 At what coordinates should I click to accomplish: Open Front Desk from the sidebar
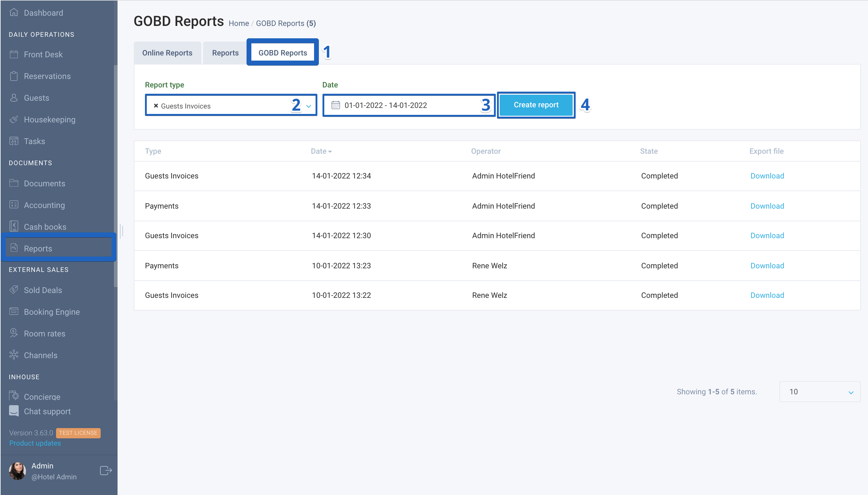43,54
